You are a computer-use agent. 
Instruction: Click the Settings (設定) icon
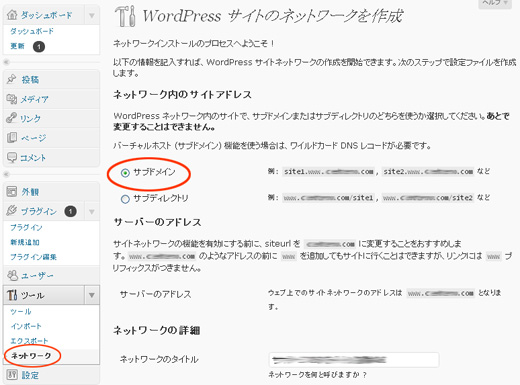point(12,375)
